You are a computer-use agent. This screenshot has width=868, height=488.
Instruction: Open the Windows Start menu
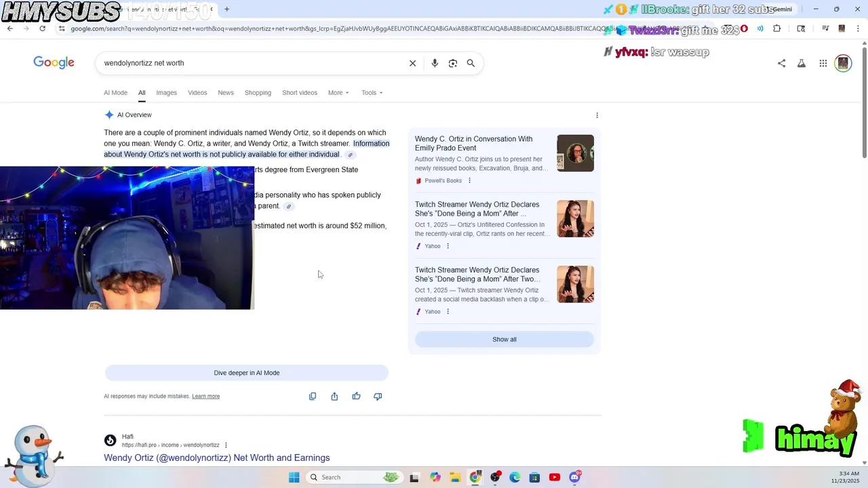coord(294,477)
